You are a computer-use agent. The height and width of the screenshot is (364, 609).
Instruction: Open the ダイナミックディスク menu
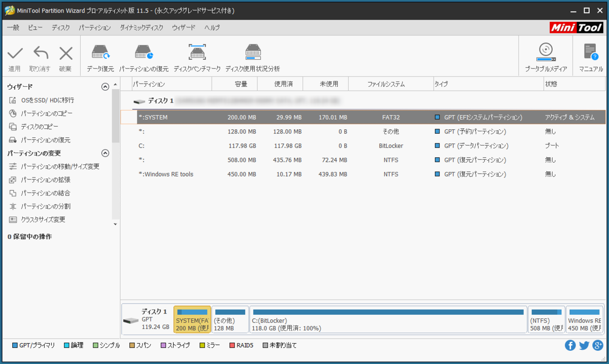pos(142,28)
